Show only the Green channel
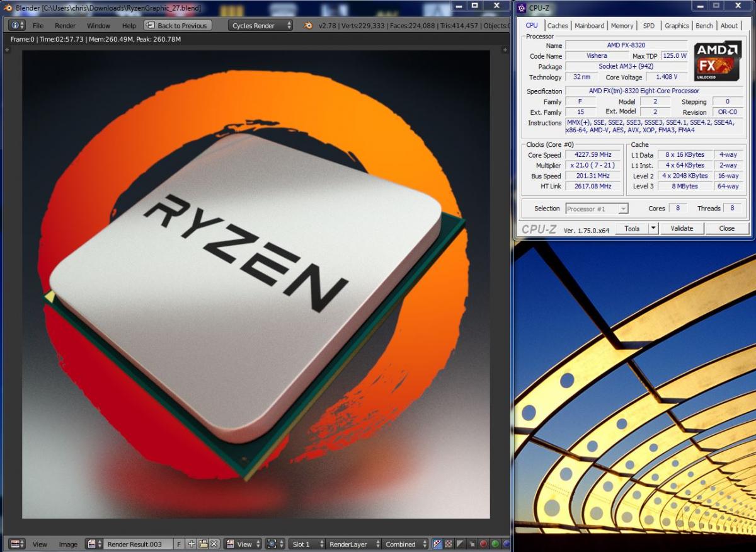 coord(495,544)
